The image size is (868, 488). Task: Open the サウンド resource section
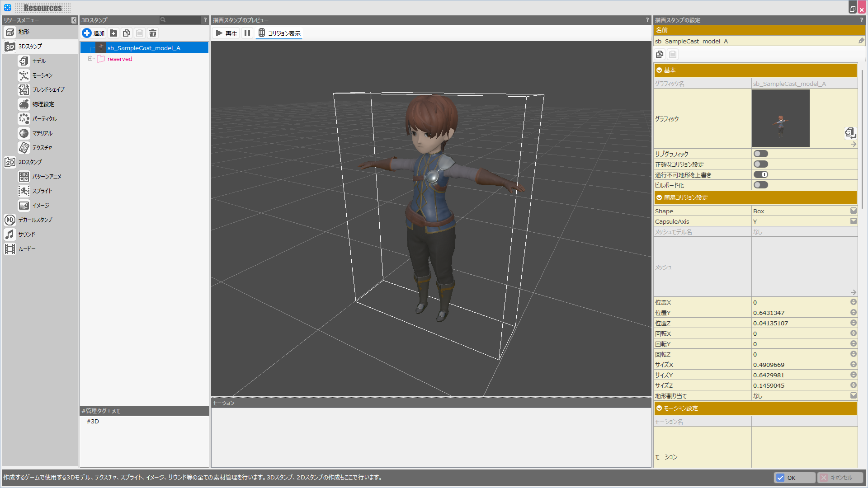[26, 234]
